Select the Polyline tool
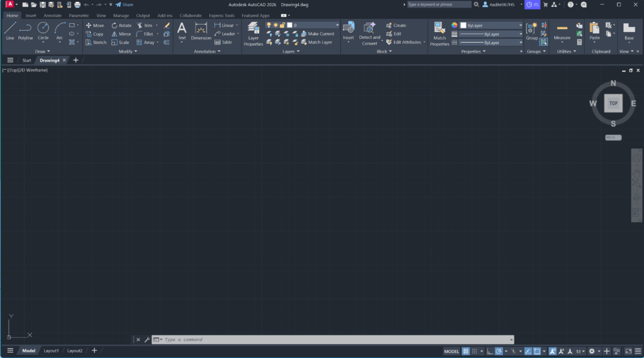The width and height of the screenshot is (644, 358). [x=25, y=31]
